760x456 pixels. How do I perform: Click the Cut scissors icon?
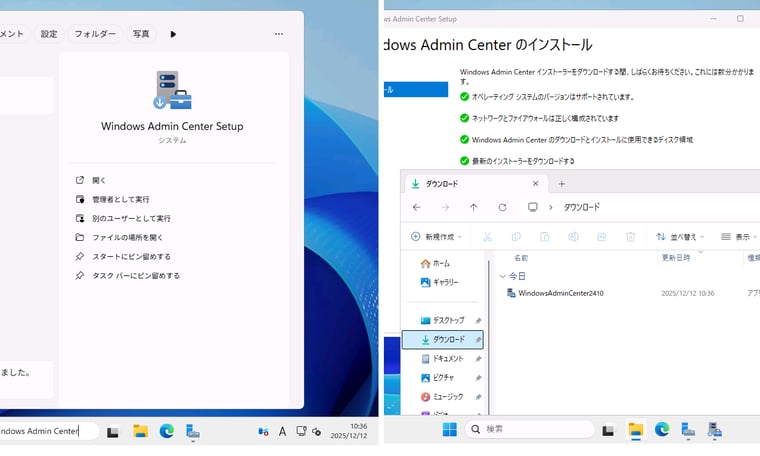pos(487,236)
